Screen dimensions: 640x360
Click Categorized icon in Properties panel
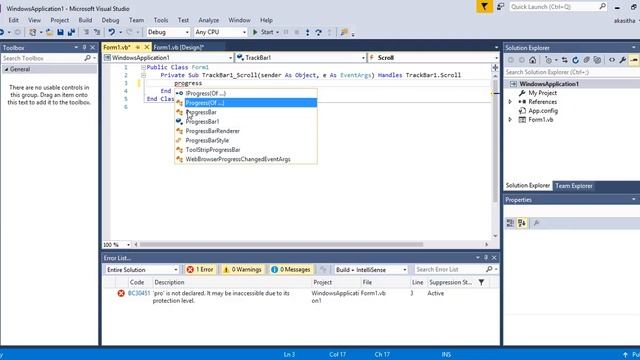[510, 223]
